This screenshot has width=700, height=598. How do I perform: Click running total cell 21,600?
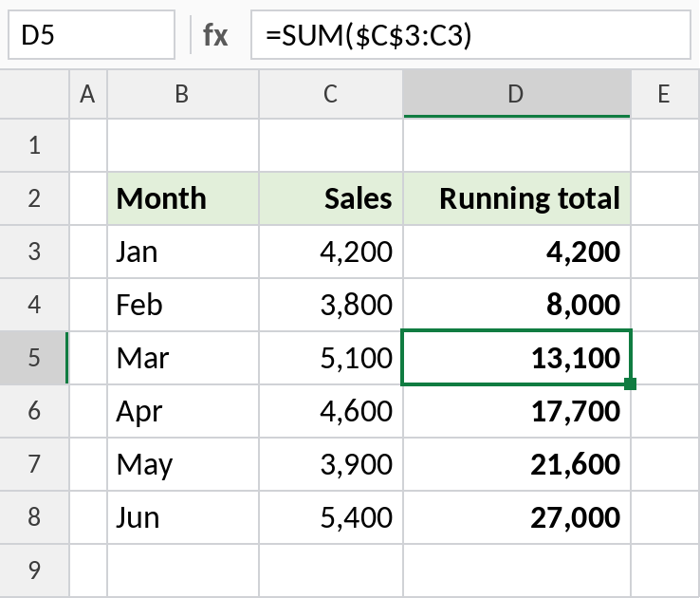pyautogui.click(x=517, y=464)
